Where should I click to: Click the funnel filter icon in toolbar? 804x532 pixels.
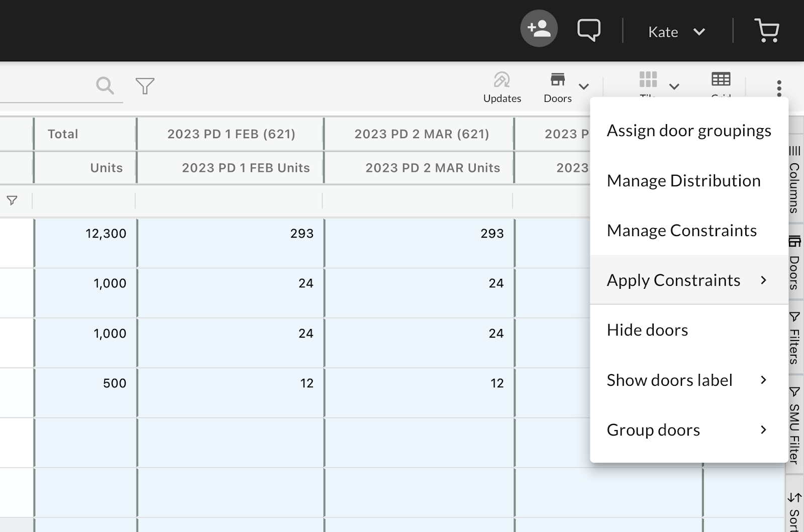tap(145, 85)
